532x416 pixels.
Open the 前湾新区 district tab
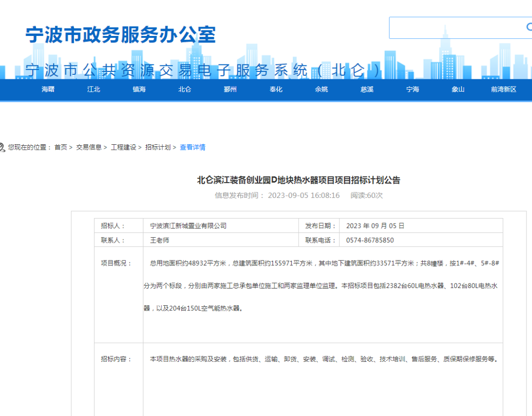[503, 89]
